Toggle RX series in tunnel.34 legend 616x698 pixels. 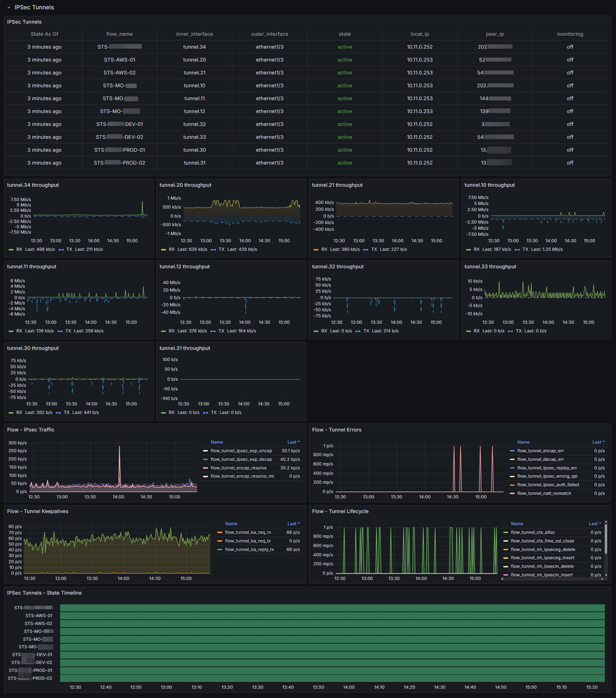19,249
